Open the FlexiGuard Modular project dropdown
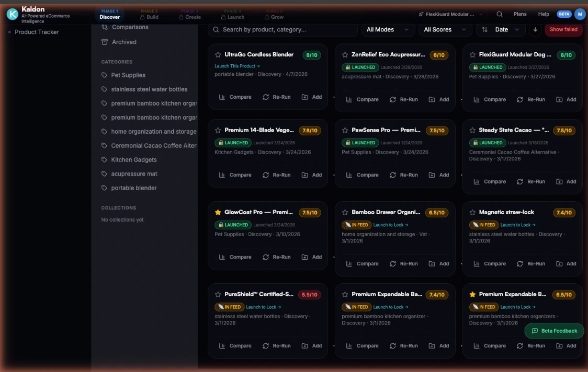The width and height of the screenshot is (588, 372). pyautogui.click(x=451, y=14)
